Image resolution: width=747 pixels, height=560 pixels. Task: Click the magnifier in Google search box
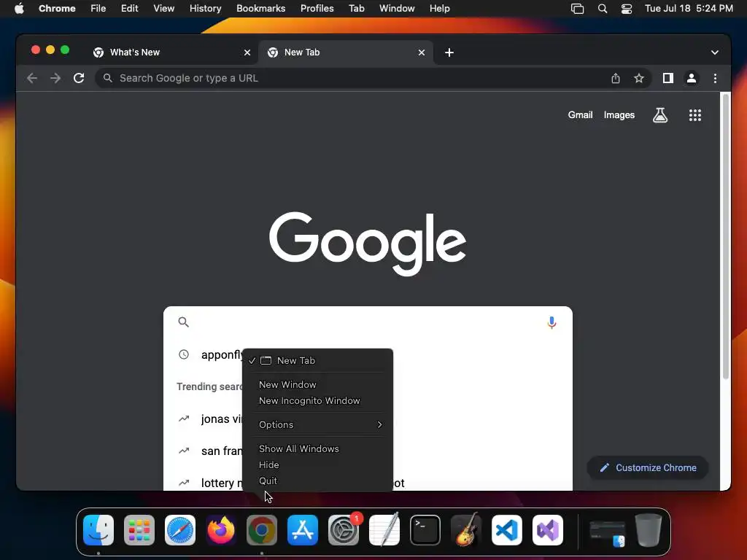(x=183, y=322)
